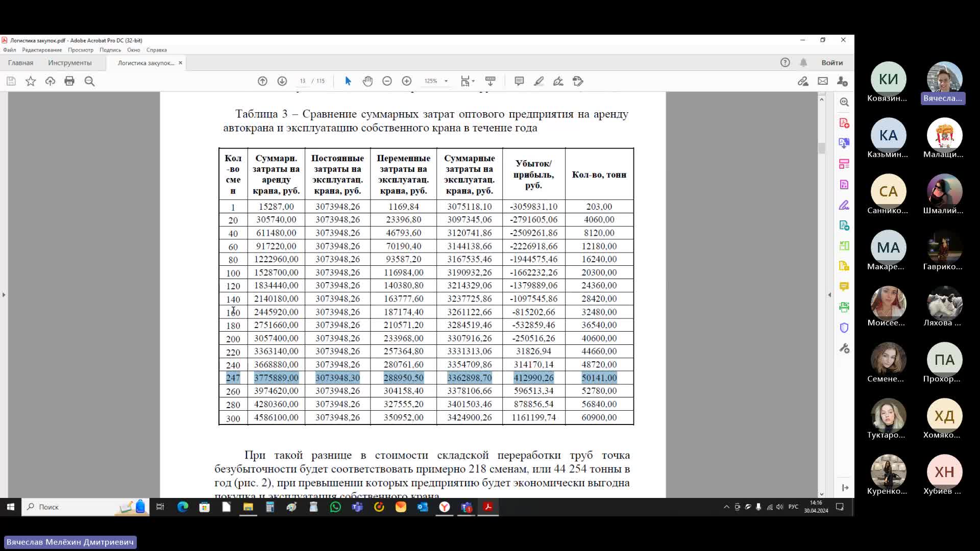Collapse the right tools pane arrow

coord(829,295)
